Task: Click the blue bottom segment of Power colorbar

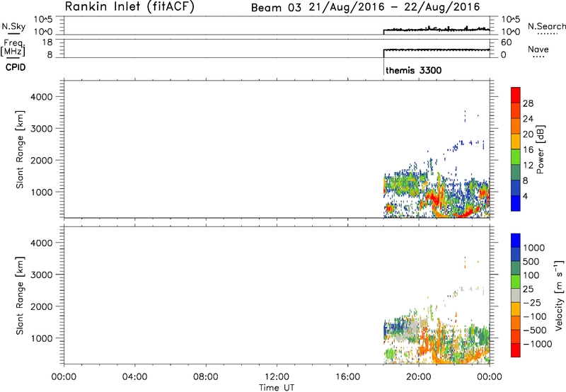Action: (x=516, y=203)
